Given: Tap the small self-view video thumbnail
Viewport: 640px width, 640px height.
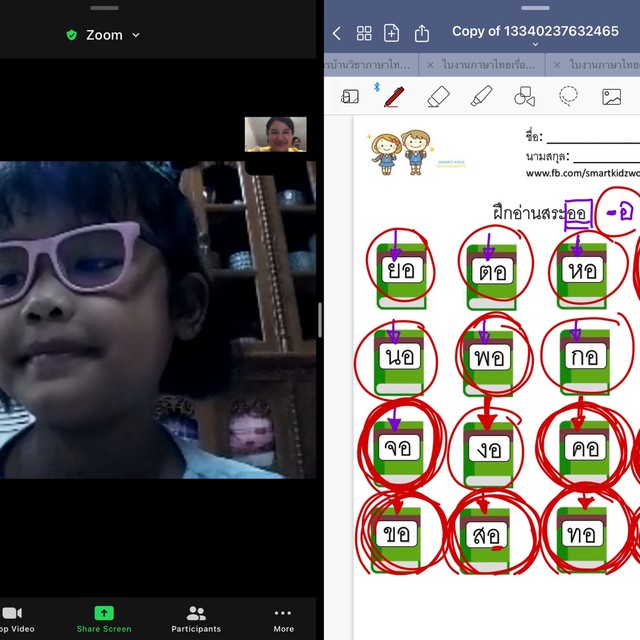Looking at the screenshot, I should [x=275, y=134].
